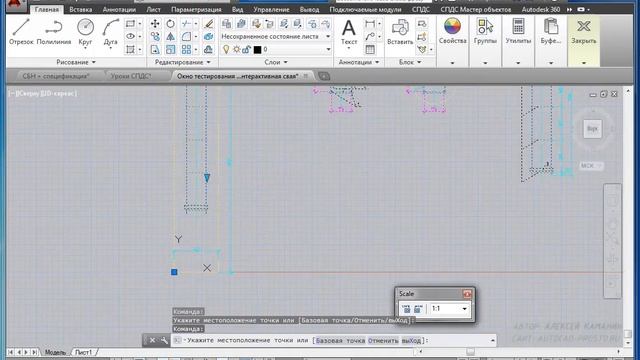The height and width of the screenshot is (360, 640).
Task: Open the Несохраненное состояние листа dropdown
Action: click(276, 37)
